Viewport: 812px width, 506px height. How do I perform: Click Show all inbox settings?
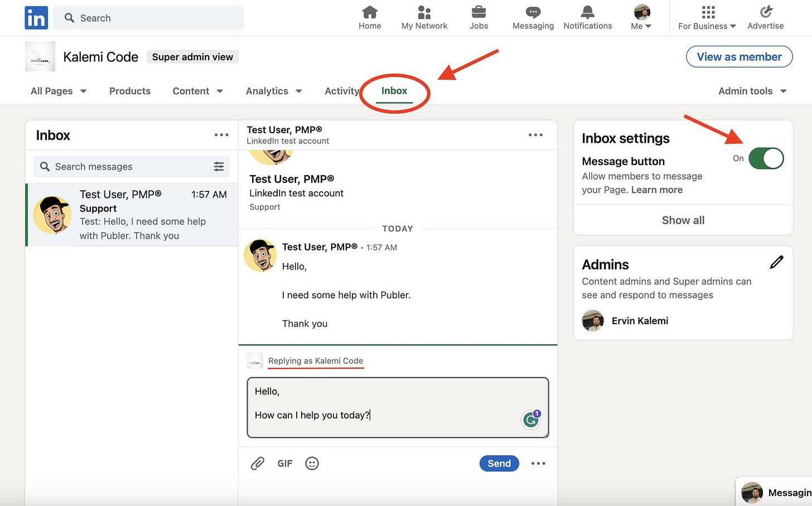click(683, 220)
